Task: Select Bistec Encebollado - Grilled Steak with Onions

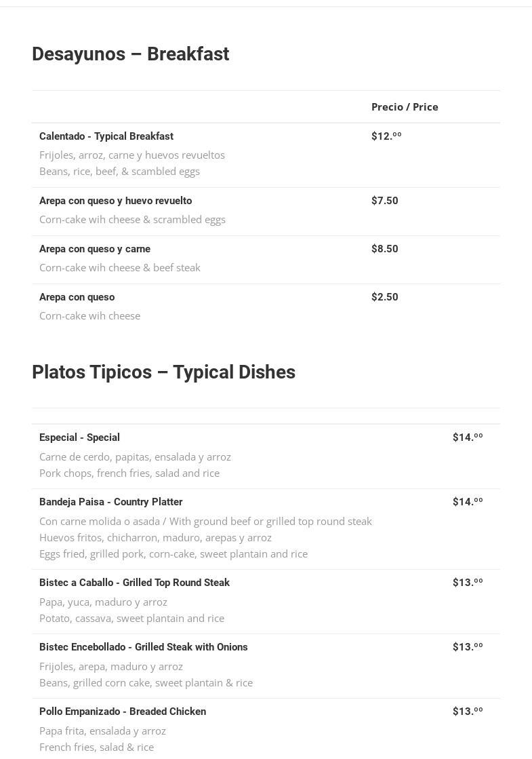Action: pos(144,647)
